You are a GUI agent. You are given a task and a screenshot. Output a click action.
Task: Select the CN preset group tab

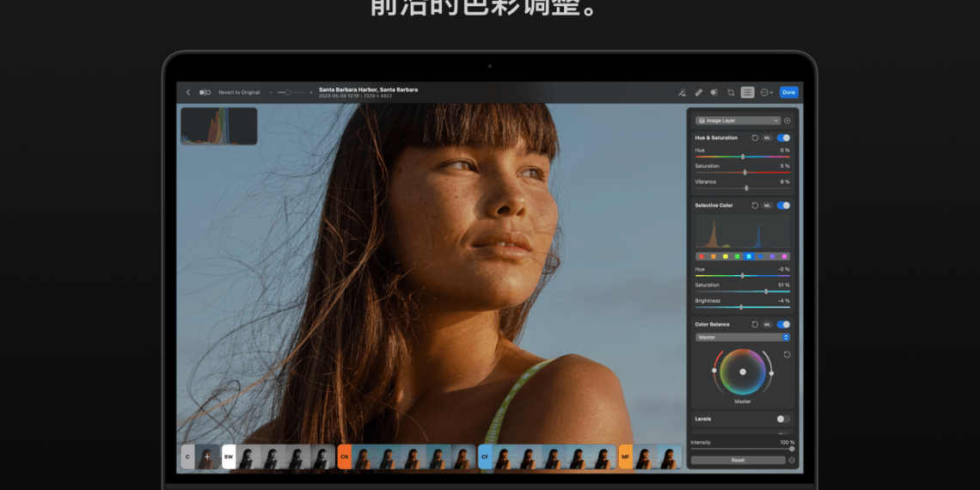pos(345,456)
